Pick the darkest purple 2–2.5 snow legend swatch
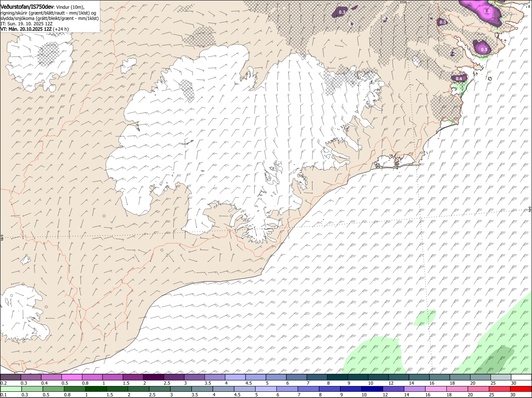The image size is (532, 398). click(153, 377)
